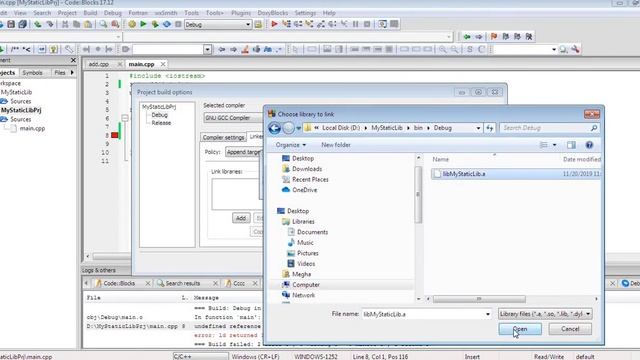640x360 pixels.
Task: Click the red Debug/Continue arrow icon
Action: click(274, 24)
